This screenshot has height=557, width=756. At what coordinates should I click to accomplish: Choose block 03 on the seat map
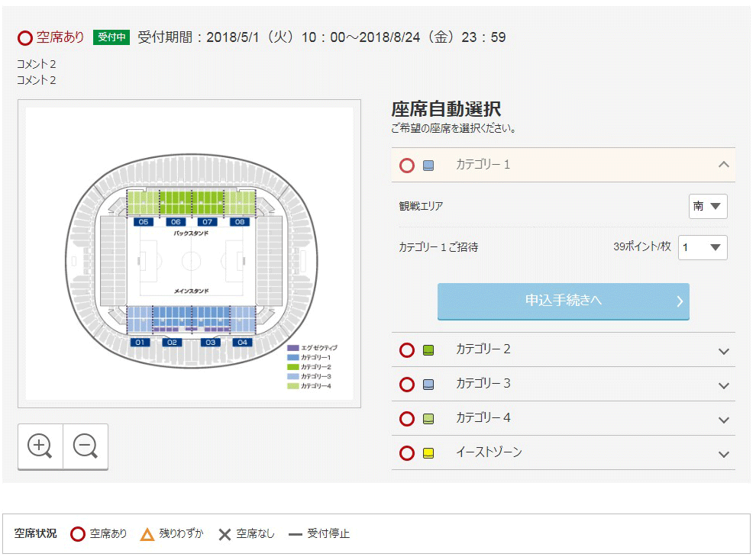point(210,343)
